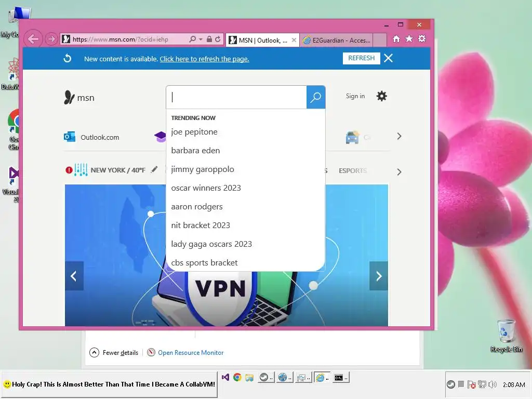532x399 pixels.
Task: Click the REFRESH button in the banner
Action: [x=362, y=58]
